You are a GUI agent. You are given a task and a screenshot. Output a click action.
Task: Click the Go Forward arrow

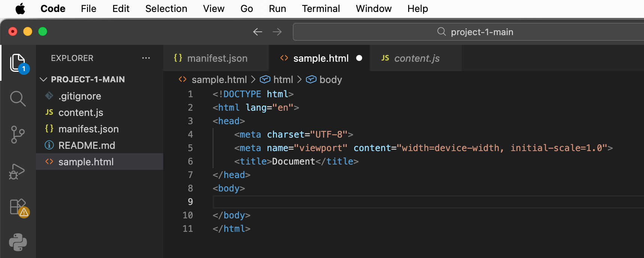277,32
